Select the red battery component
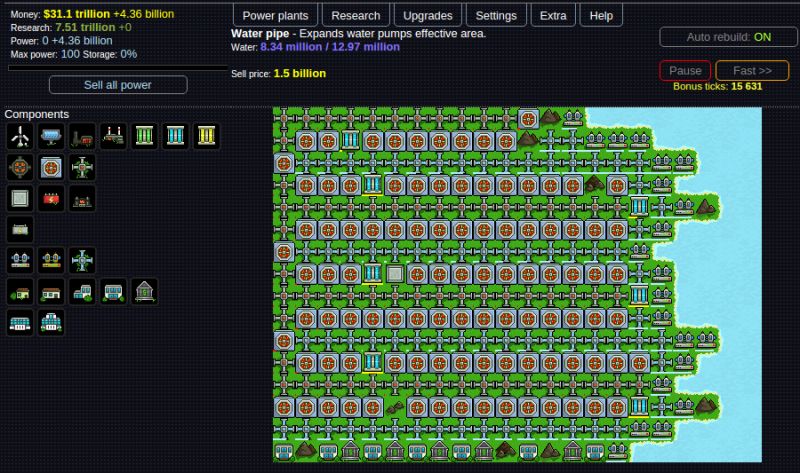This screenshot has height=473, width=800. click(x=51, y=198)
